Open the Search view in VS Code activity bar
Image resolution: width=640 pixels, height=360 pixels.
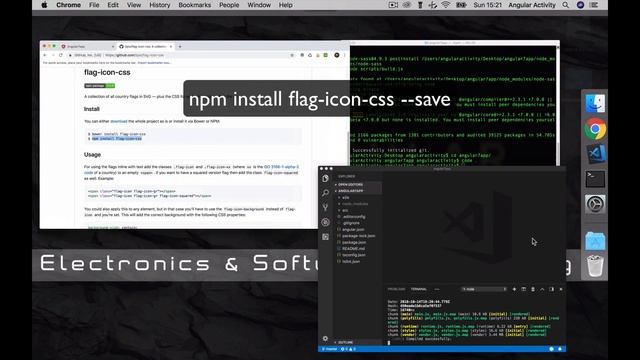tap(325, 193)
